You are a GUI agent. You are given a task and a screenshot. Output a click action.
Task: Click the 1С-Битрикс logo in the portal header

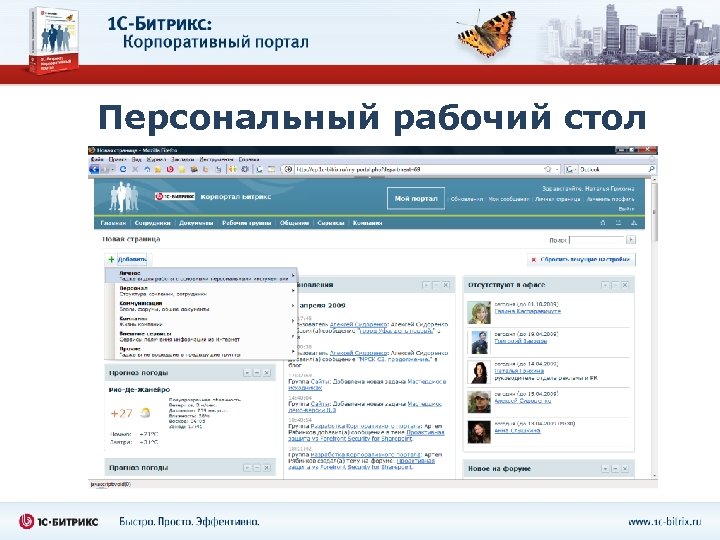174,197
